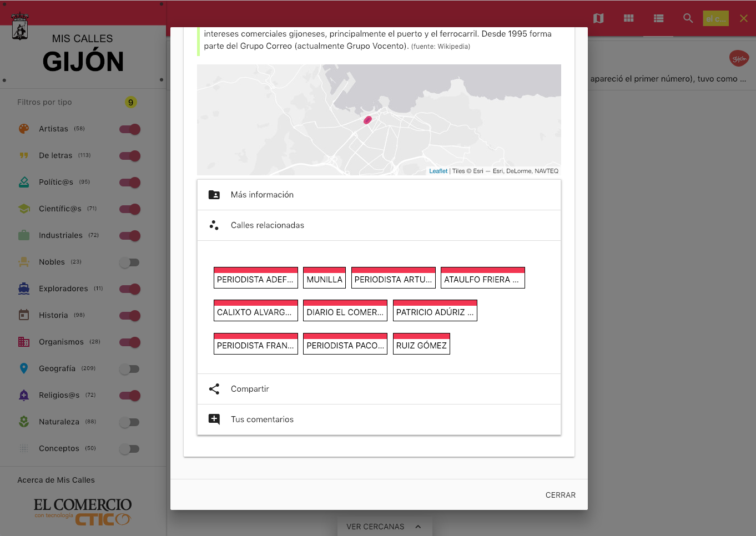The width and height of the screenshot is (756, 536).
Task: Click the search magnifier icon
Action: coord(688,18)
